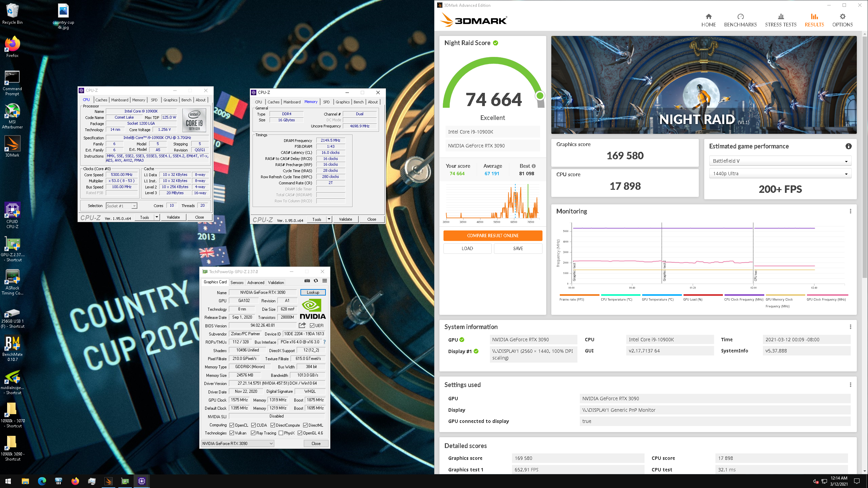Toggle Ray Tracing checkbox in GPU-Z
This screenshot has height=488, width=868.
pos(253,433)
